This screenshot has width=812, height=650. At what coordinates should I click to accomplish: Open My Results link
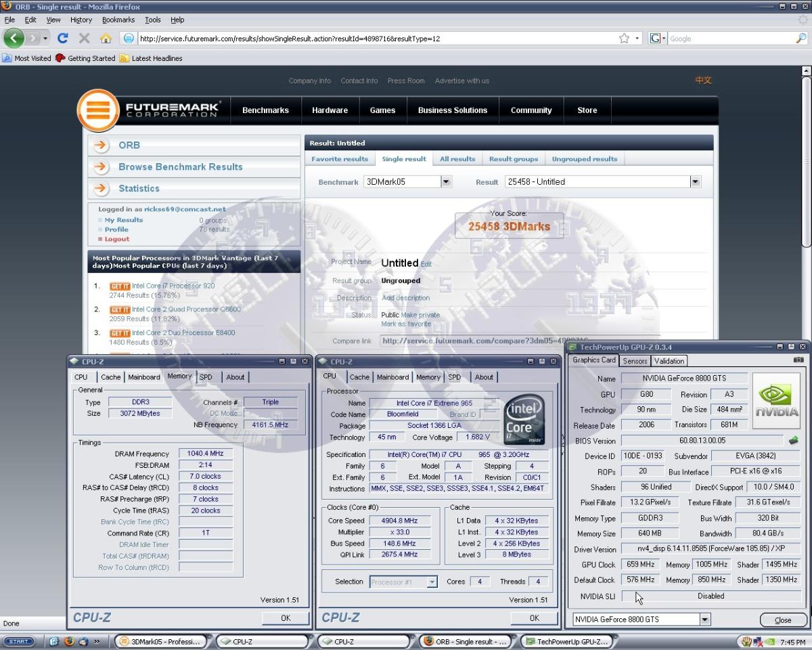[124, 220]
